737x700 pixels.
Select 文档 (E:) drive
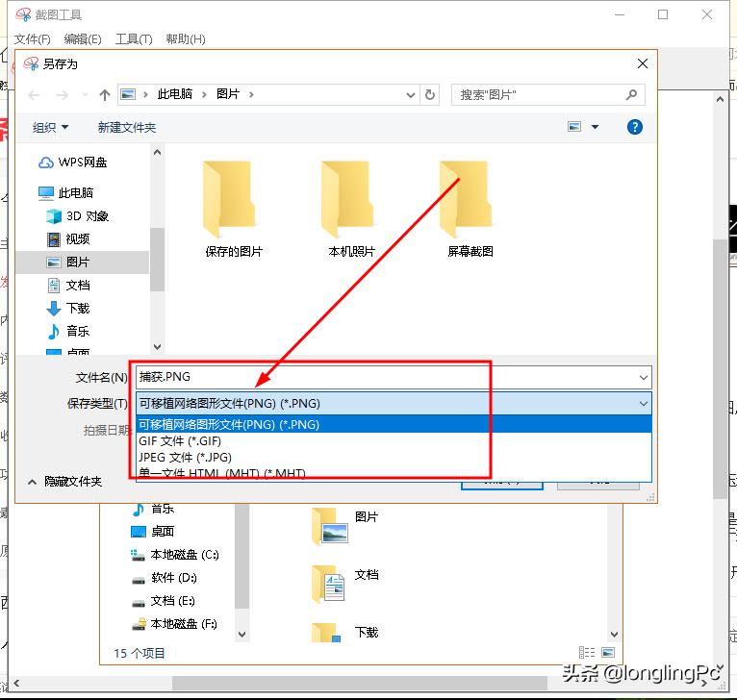click(x=164, y=600)
